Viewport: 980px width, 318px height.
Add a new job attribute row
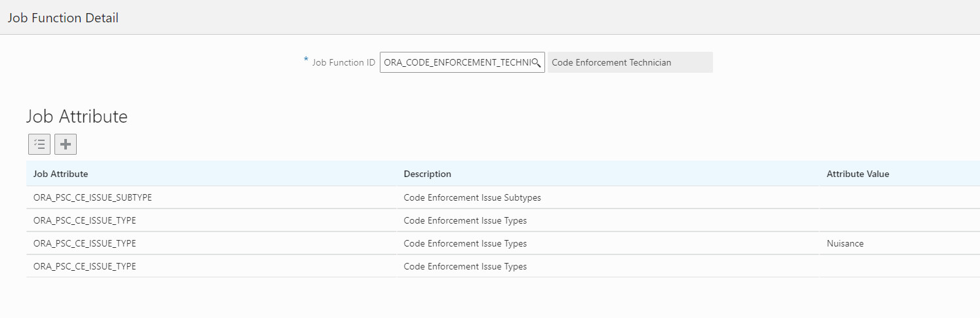(x=66, y=144)
